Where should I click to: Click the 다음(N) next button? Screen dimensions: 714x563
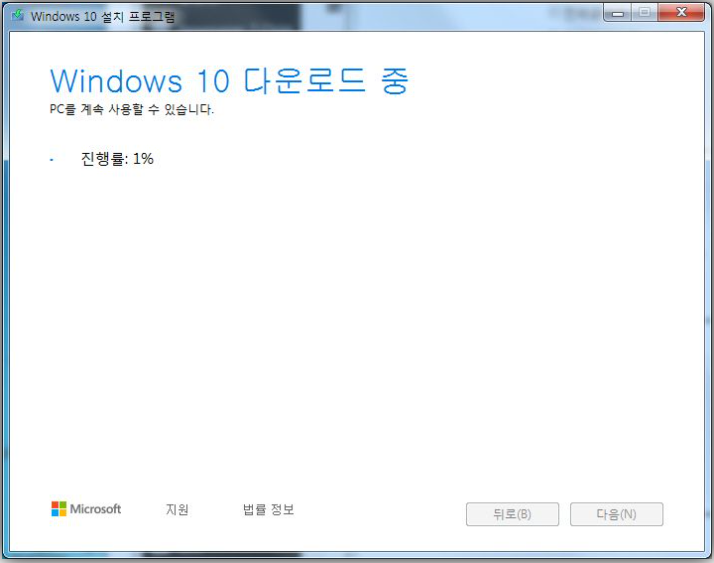[617, 514]
